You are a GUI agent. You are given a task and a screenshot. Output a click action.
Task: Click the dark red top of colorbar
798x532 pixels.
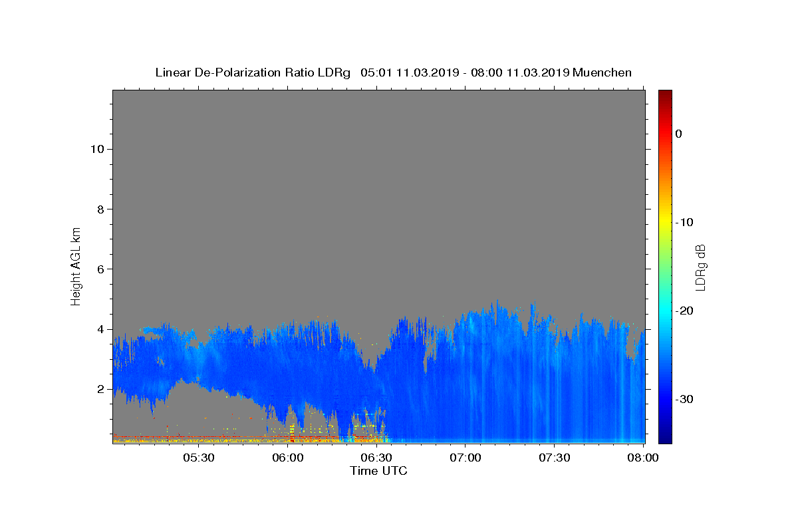(x=665, y=95)
